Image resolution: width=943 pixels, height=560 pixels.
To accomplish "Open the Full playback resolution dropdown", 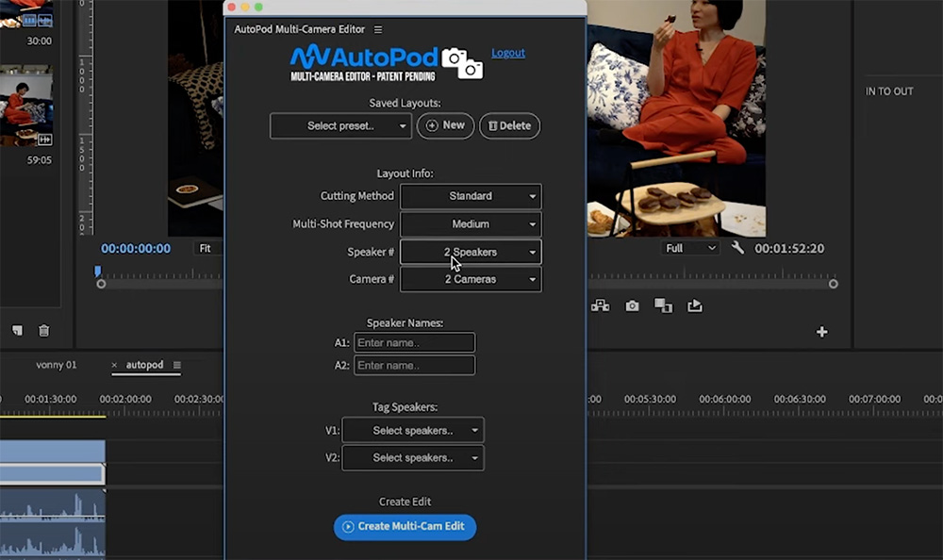I will 690,249.
